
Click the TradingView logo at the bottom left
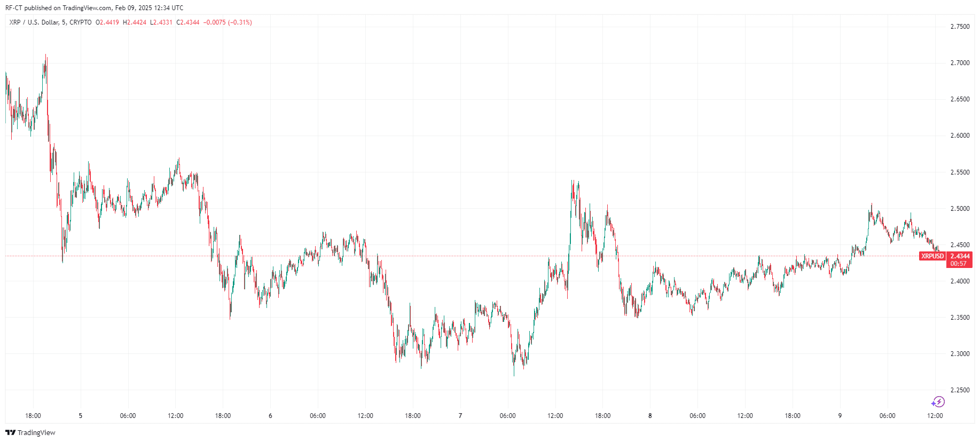(x=30, y=432)
